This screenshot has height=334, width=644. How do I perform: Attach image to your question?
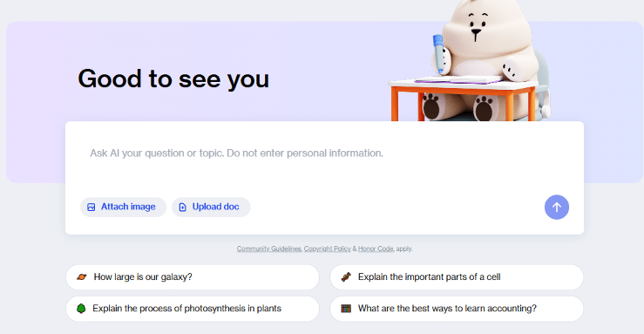point(123,207)
